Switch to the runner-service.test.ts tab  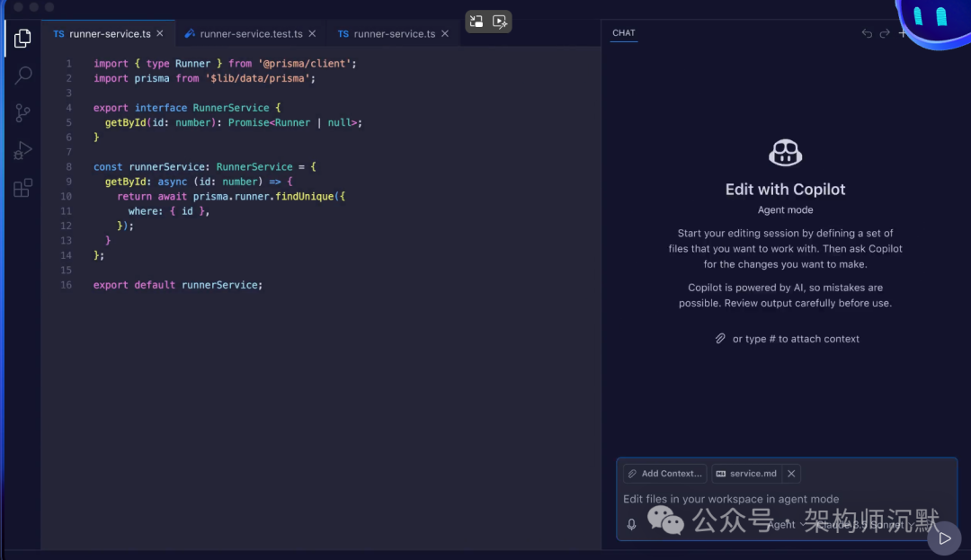251,32
